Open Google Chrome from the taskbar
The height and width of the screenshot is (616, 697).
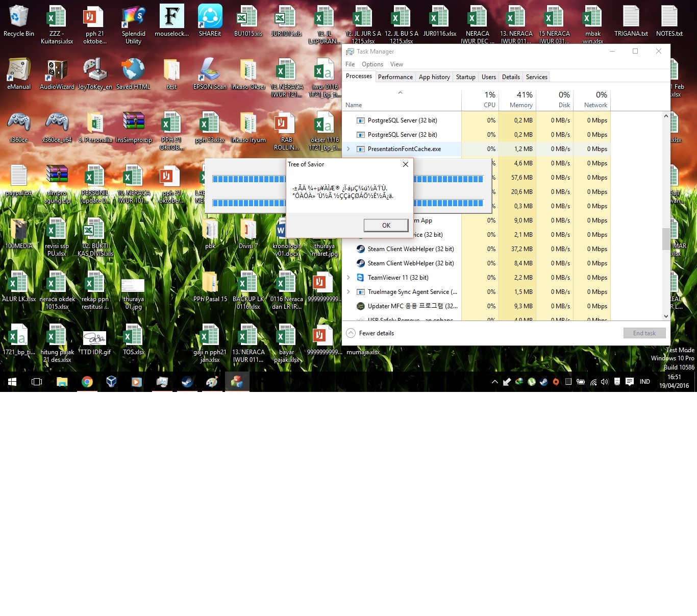pyautogui.click(x=87, y=382)
